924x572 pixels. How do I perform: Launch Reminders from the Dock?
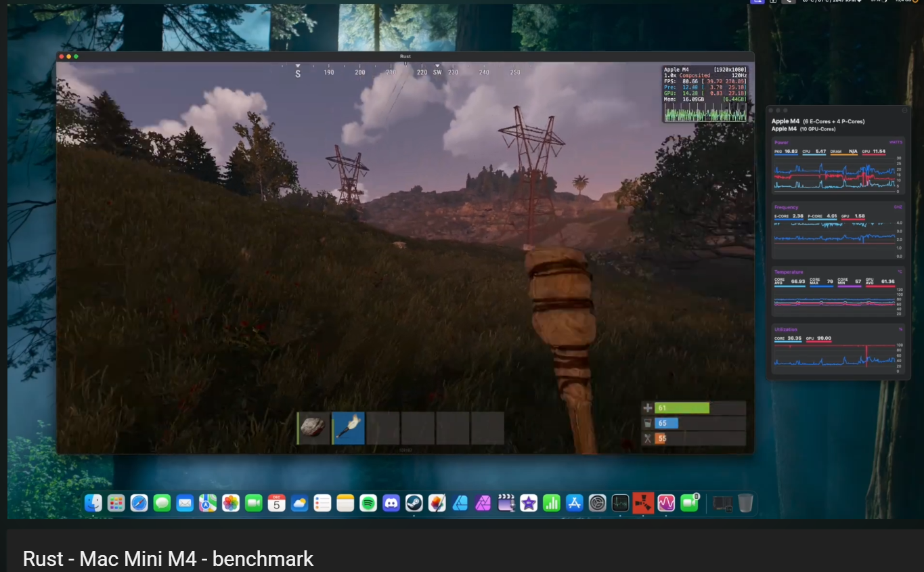pyautogui.click(x=322, y=503)
